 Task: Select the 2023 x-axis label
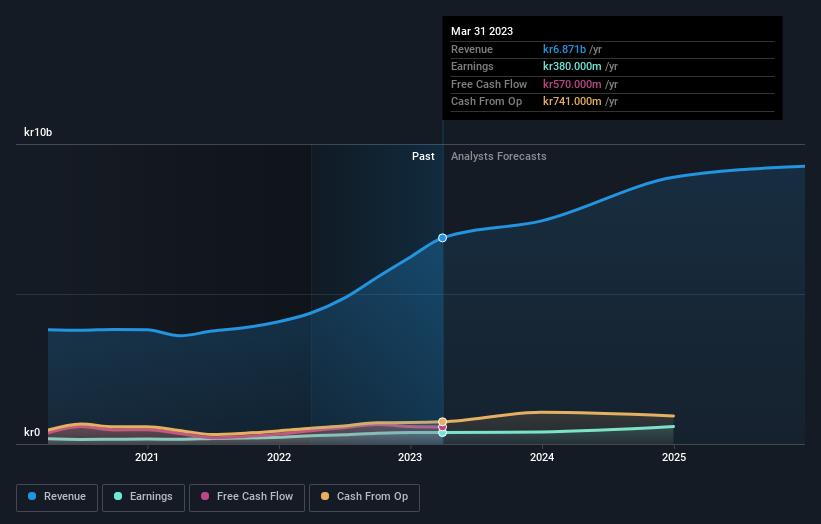point(410,457)
